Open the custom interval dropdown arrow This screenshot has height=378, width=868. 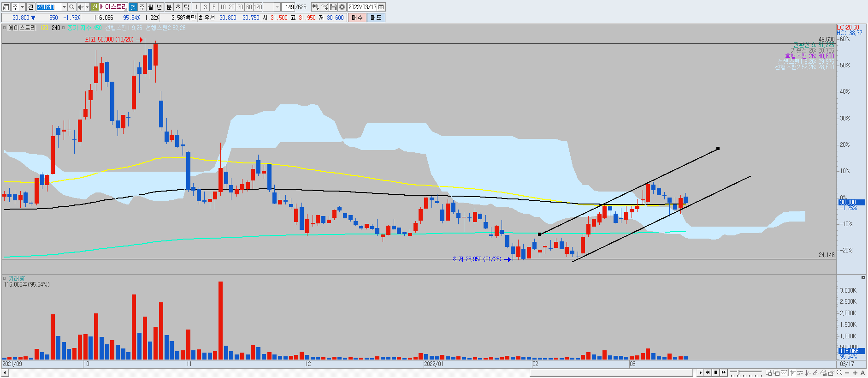[x=277, y=7]
